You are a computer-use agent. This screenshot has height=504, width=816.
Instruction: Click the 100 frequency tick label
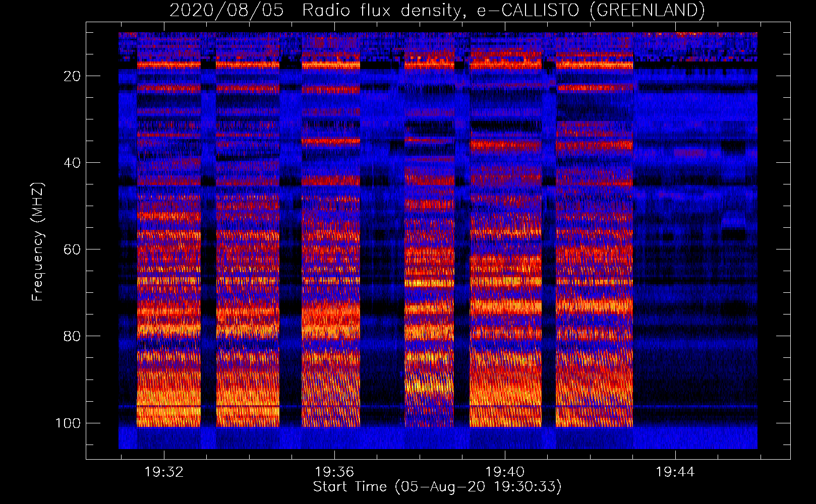68,423
